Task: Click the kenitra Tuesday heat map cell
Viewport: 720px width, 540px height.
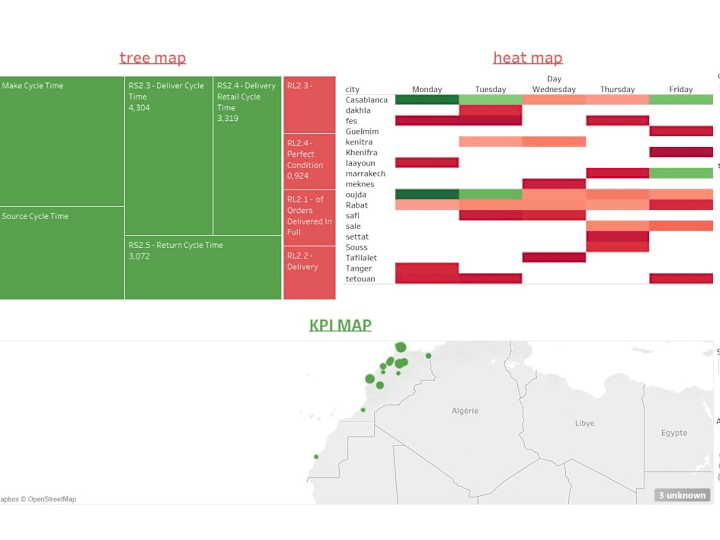Action: pos(490,142)
